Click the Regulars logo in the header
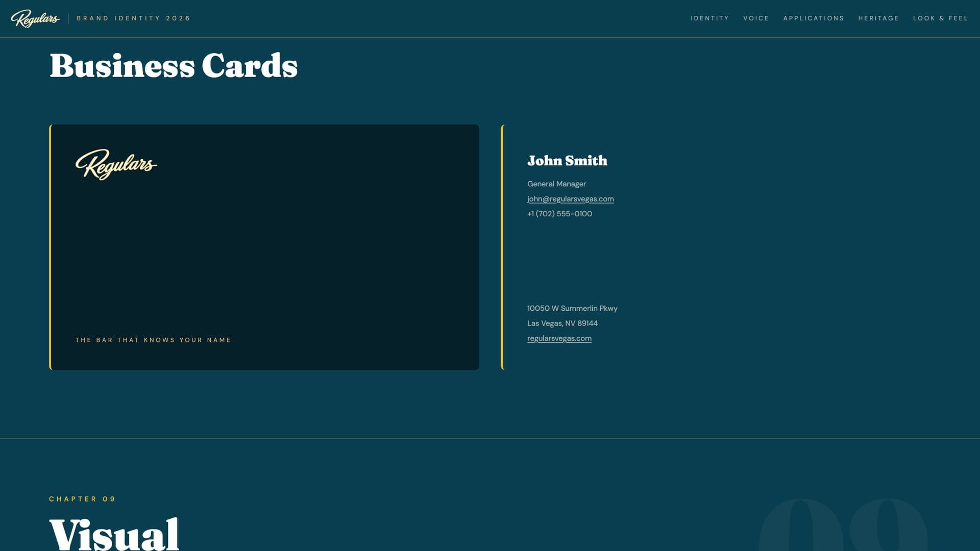Viewport: 980px width, 551px height. pyautogui.click(x=35, y=18)
